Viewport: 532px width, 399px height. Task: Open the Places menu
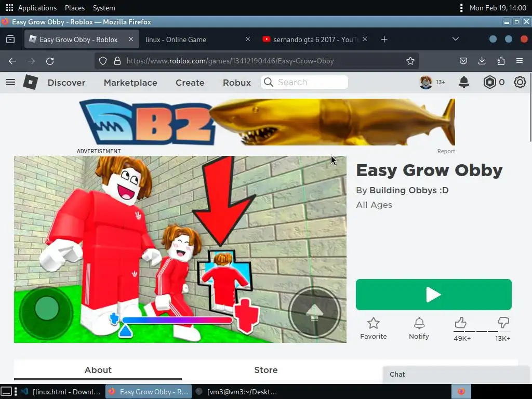pos(75,8)
